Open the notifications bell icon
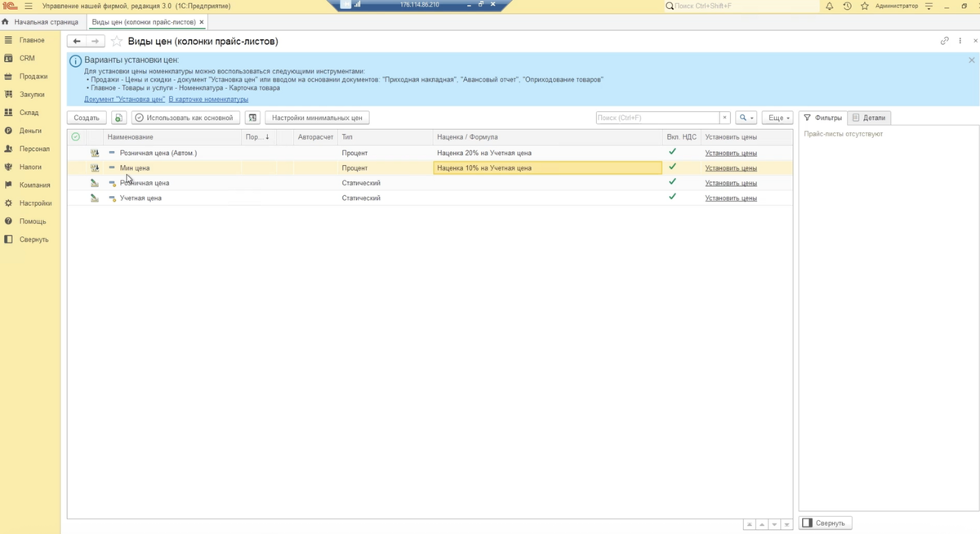The width and height of the screenshot is (980, 534). click(x=830, y=6)
